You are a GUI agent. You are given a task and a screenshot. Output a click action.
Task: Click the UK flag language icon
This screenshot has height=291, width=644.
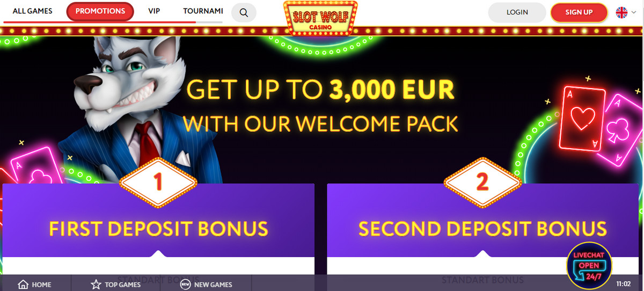[x=621, y=12]
